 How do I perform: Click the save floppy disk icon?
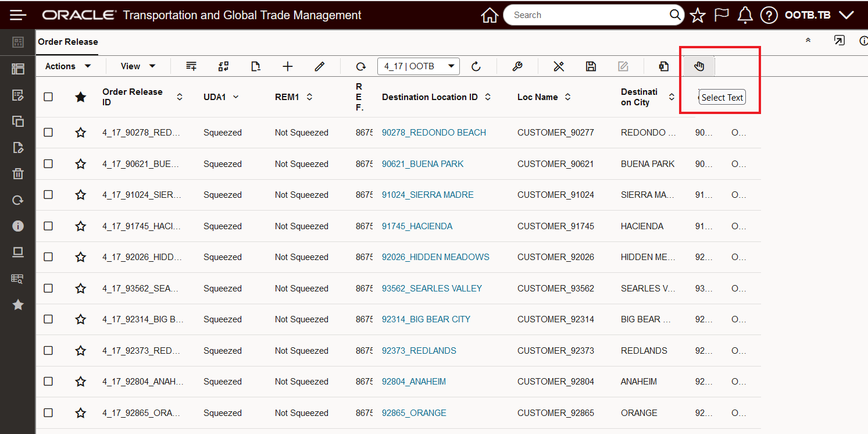591,66
